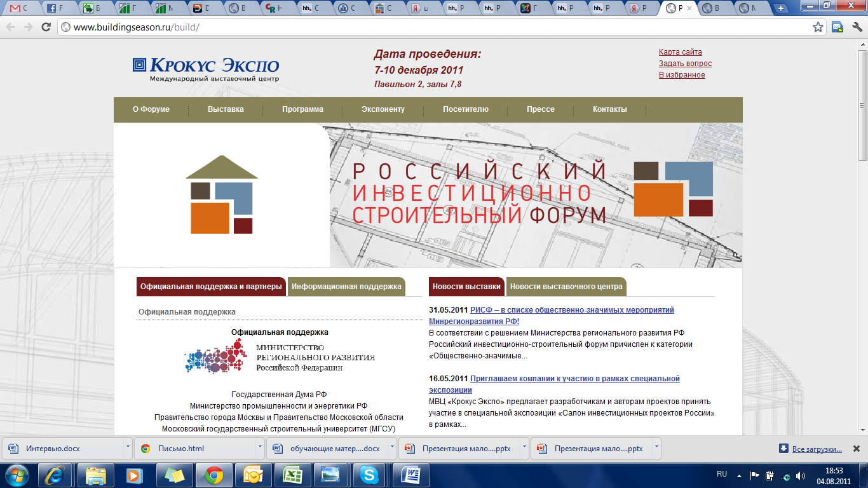Open Outlook from the taskbar
Screen dimensions: 868x488
[x=253, y=475]
